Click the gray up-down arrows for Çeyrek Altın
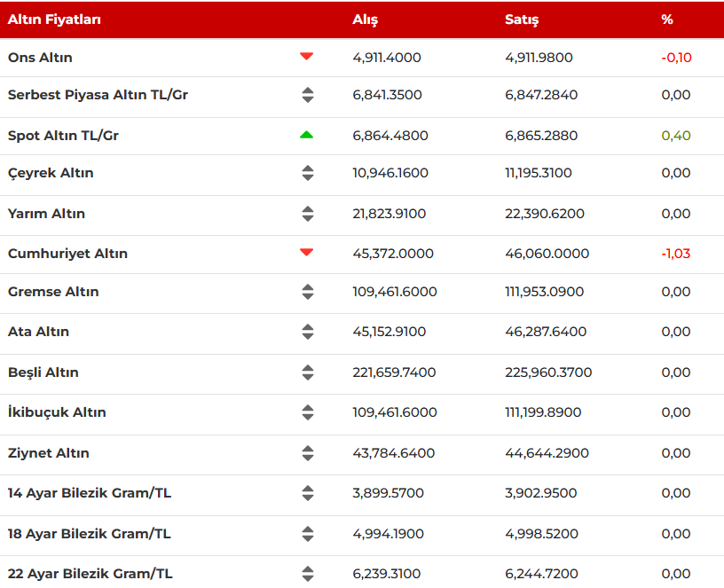Viewport: 724px width, 588px height. [x=307, y=173]
